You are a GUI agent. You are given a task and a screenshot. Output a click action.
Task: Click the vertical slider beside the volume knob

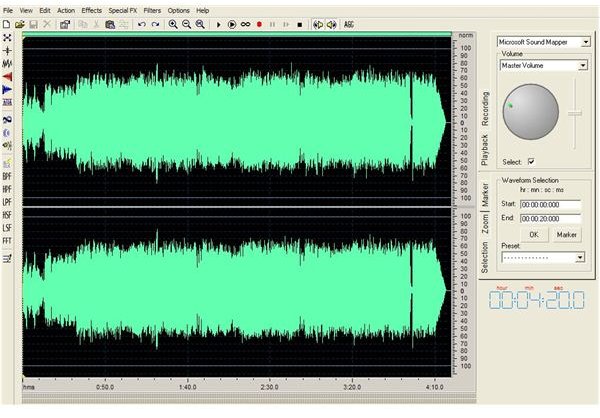pos(574,114)
